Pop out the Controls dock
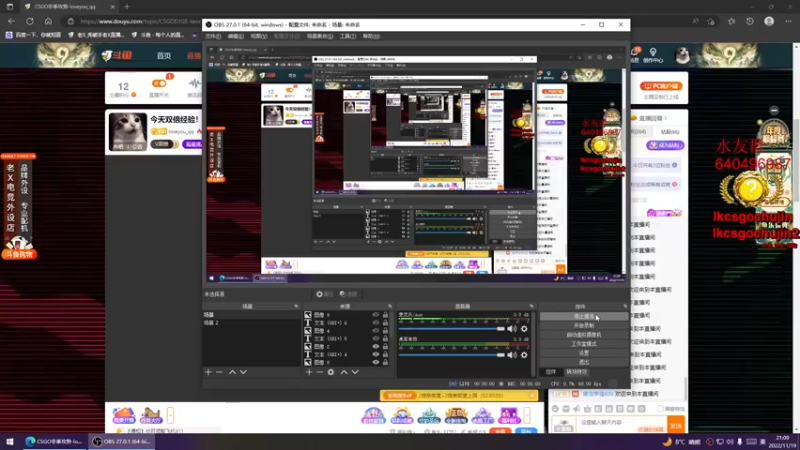The image size is (800, 450). tap(625, 306)
